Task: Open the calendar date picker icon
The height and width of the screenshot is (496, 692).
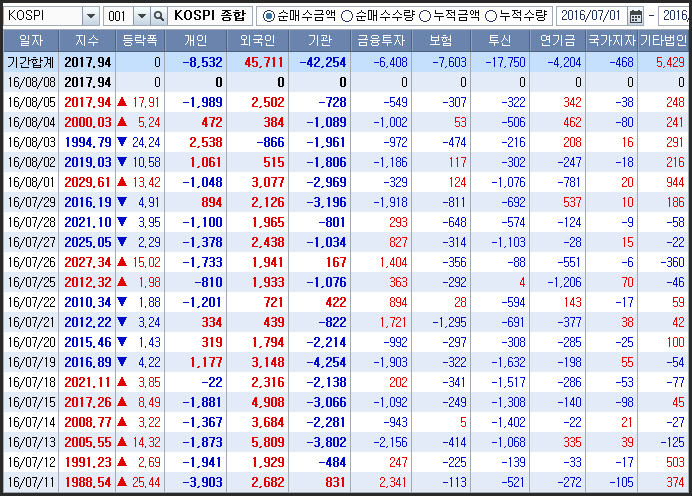Action: [636, 17]
